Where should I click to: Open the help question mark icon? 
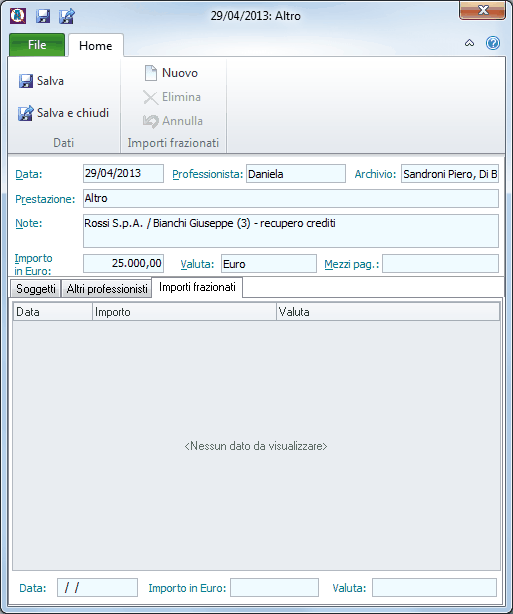tap(493, 43)
